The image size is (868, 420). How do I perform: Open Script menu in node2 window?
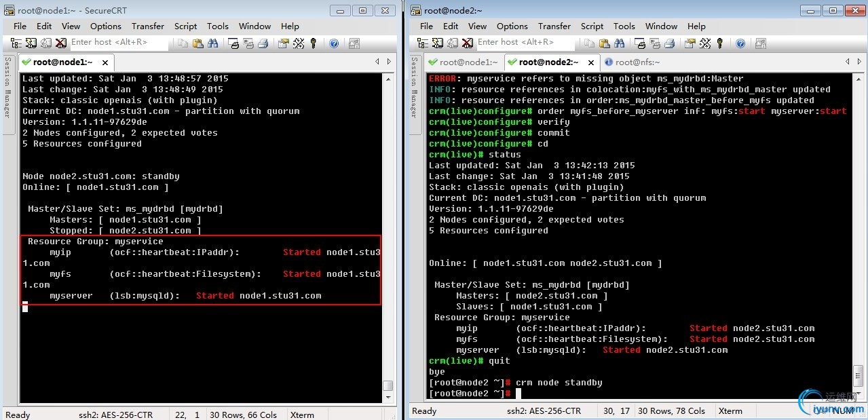point(592,26)
